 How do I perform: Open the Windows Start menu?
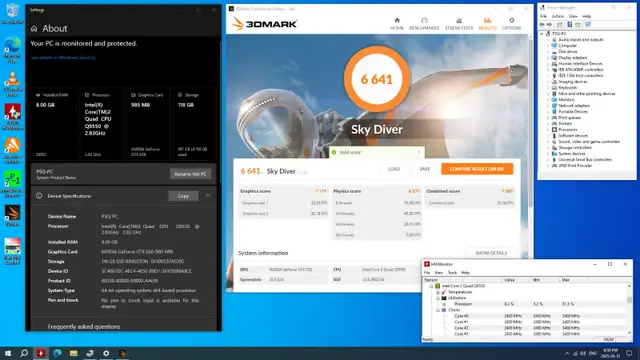point(8,353)
